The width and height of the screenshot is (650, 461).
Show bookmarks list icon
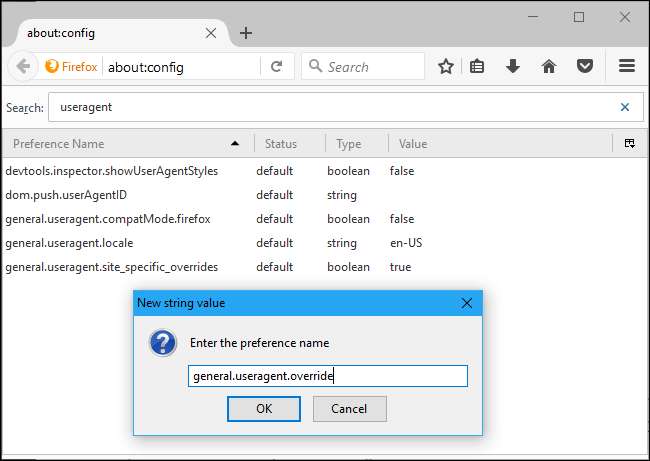coord(479,67)
